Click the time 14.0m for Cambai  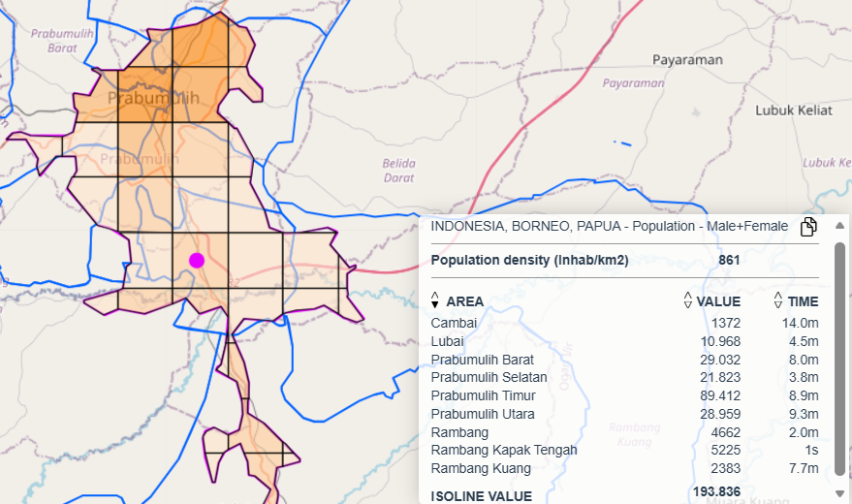click(x=800, y=323)
